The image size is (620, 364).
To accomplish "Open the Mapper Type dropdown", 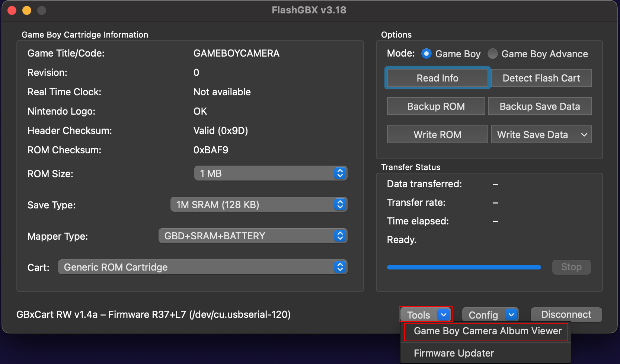I will point(253,236).
